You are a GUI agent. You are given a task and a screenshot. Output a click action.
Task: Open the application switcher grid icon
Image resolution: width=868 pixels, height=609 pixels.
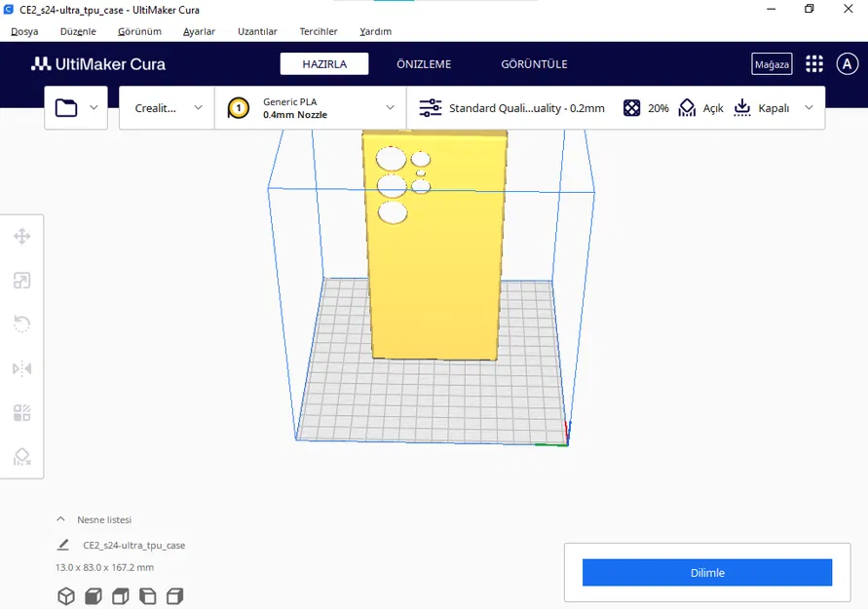click(814, 63)
